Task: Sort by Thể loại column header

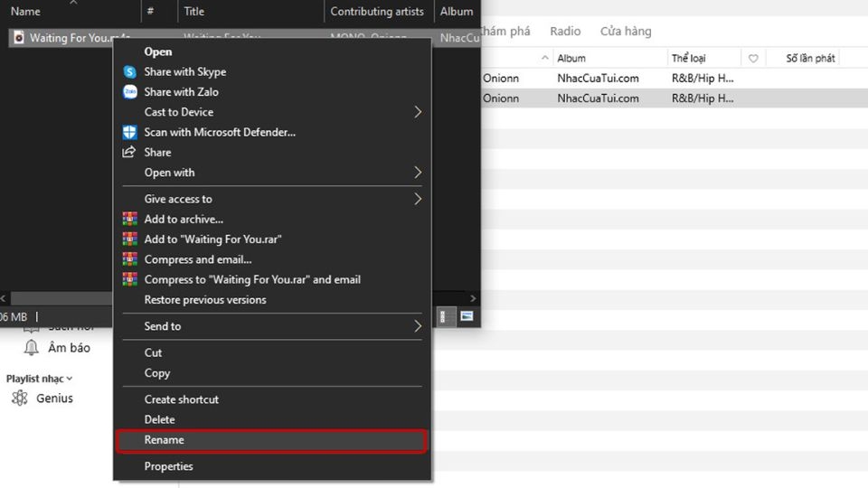Action: coord(688,58)
